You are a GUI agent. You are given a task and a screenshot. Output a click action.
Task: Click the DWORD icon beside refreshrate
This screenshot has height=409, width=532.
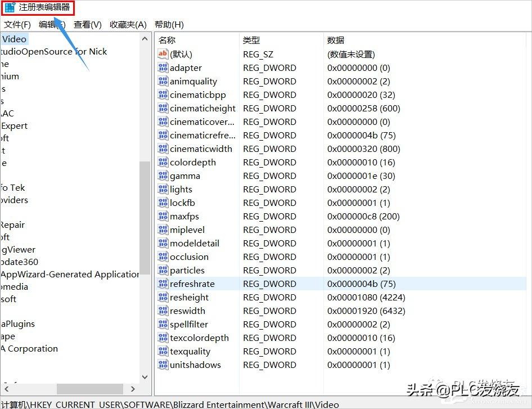pyautogui.click(x=163, y=284)
